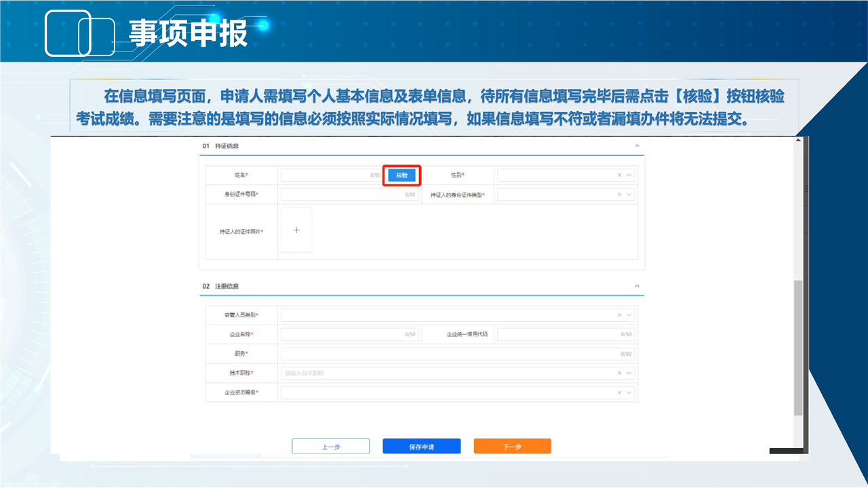
Task: Clear the 安管人员类别 selection via X icon
Action: (619, 315)
